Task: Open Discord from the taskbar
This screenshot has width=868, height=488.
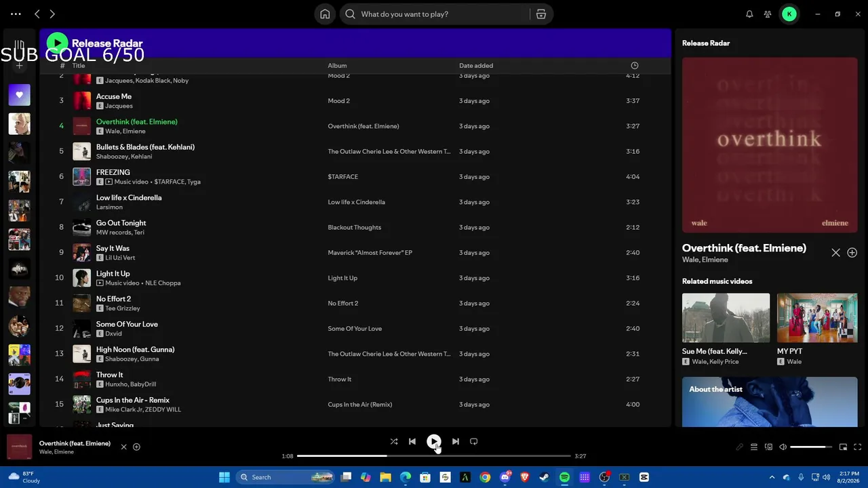Action: click(x=505, y=477)
